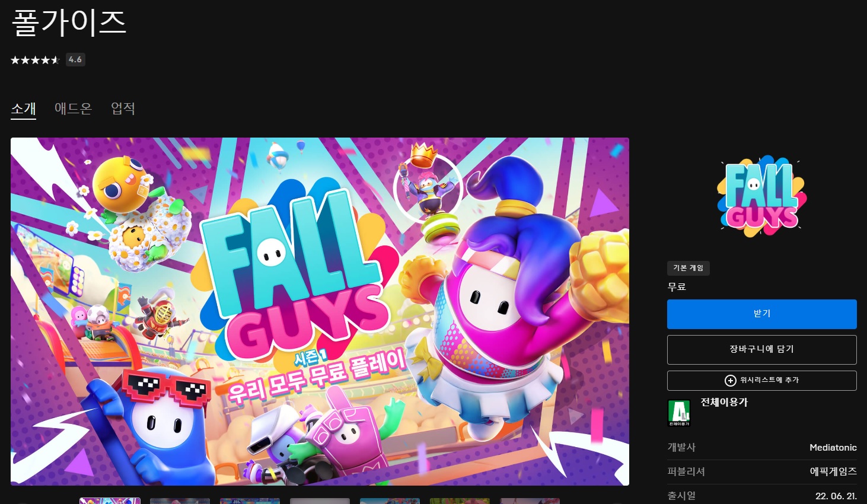Click the 퍼블리셔 label
Screen dimensions: 867x504
pos(686,471)
